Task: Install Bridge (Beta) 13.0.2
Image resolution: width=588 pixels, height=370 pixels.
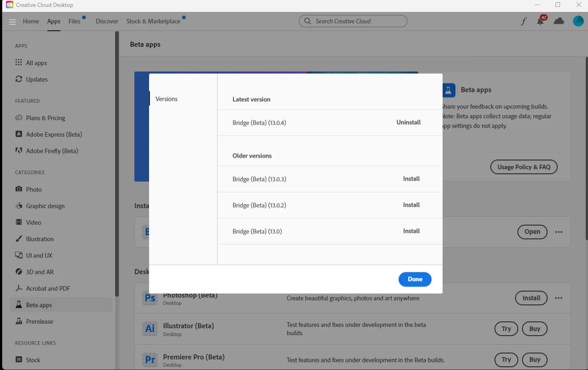Action: click(x=411, y=205)
